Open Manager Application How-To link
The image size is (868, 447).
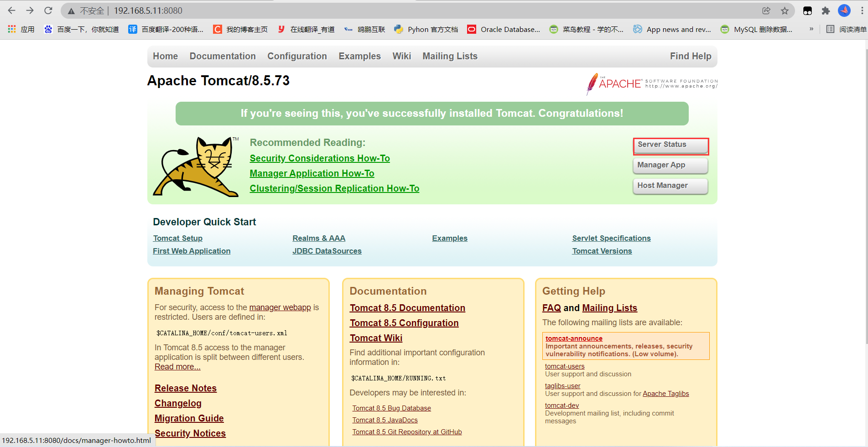pyautogui.click(x=312, y=173)
